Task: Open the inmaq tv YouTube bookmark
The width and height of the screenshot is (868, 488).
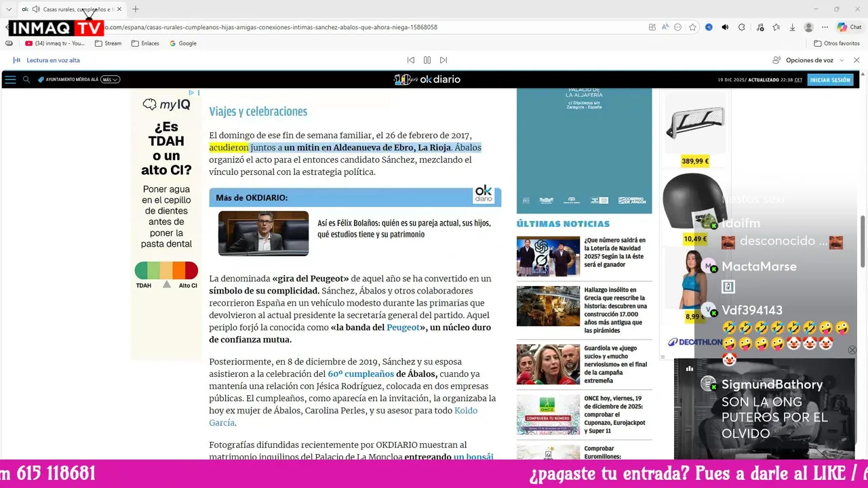Action: (55, 43)
